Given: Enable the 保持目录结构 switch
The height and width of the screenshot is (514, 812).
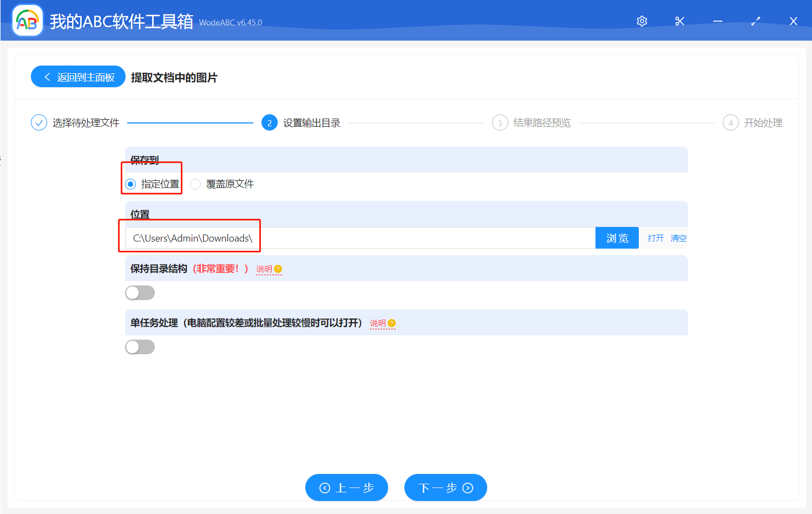Looking at the screenshot, I should point(140,292).
